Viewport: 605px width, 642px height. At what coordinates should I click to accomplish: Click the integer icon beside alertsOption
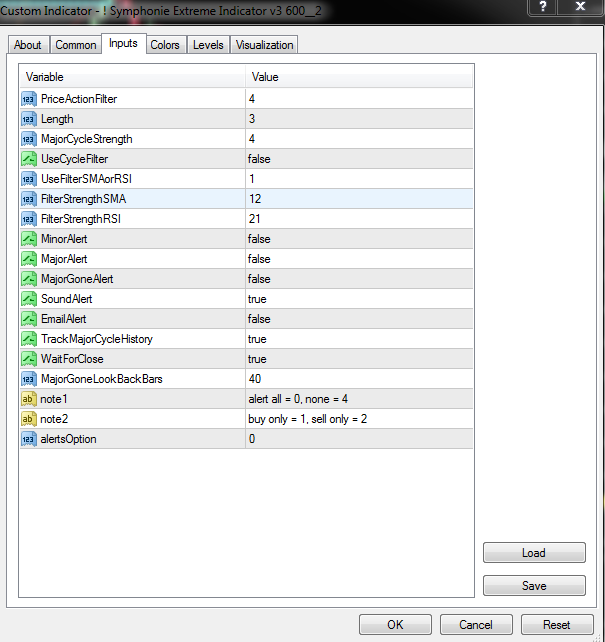point(29,439)
